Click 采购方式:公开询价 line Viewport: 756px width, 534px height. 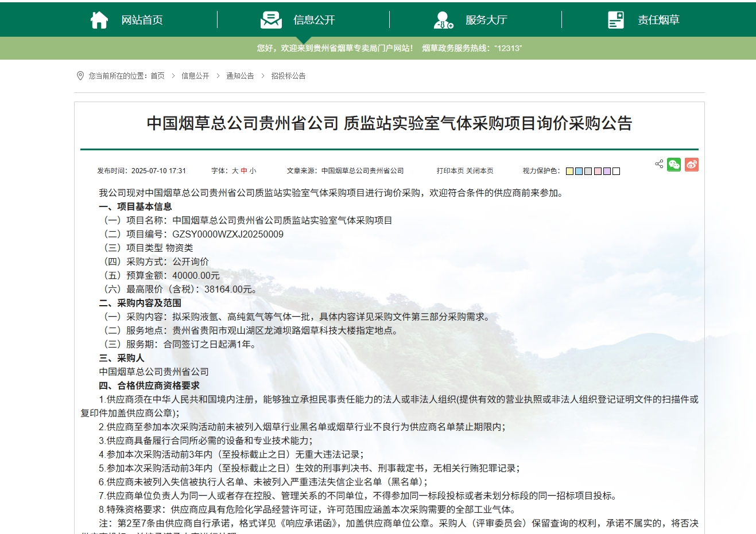pyautogui.click(x=154, y=262)
